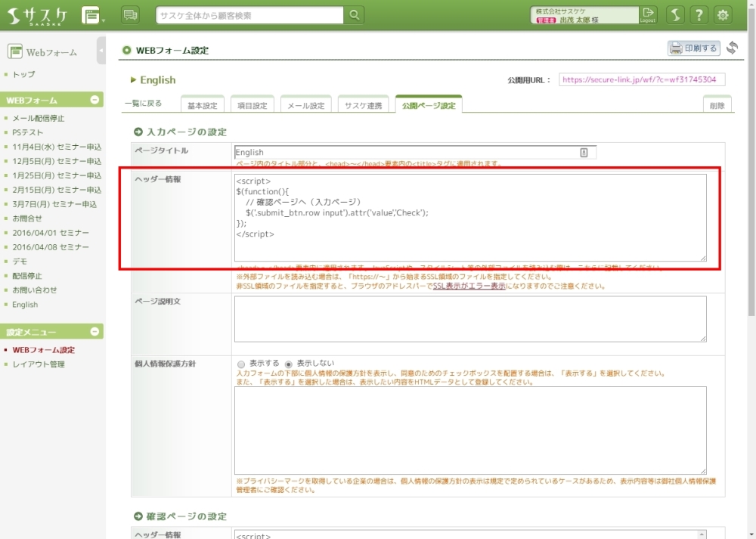756x539 pixels.
Task: Open the settings gear icon
Action: point(723,15)
